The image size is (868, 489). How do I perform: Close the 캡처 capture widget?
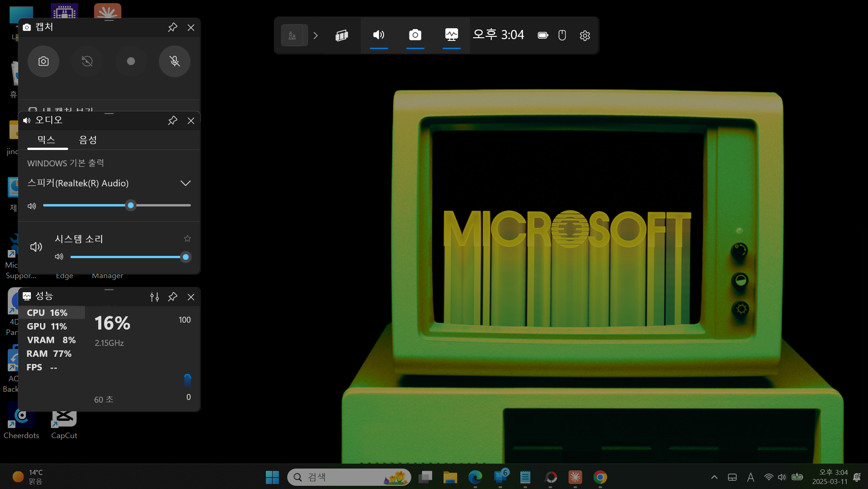click(191, 27)
